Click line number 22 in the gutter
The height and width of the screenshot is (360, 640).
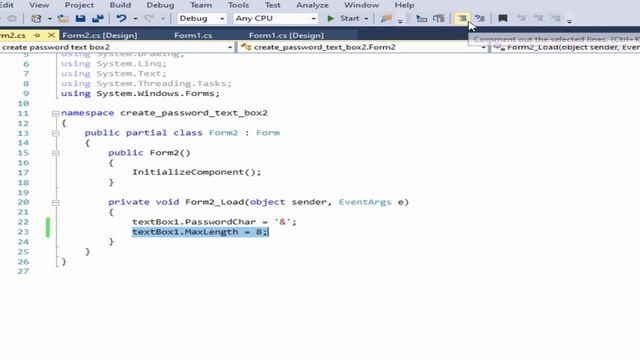[x=23, y=222]
